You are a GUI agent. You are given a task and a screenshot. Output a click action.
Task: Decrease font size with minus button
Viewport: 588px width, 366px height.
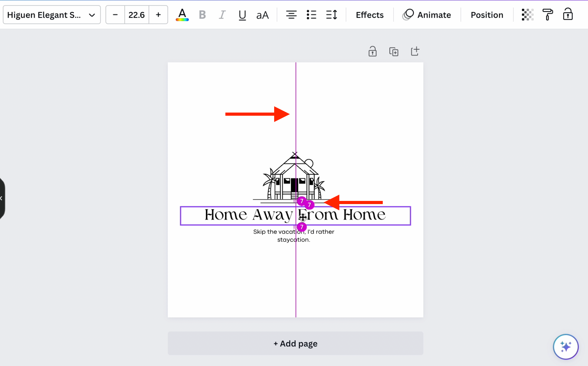(115, 15)
